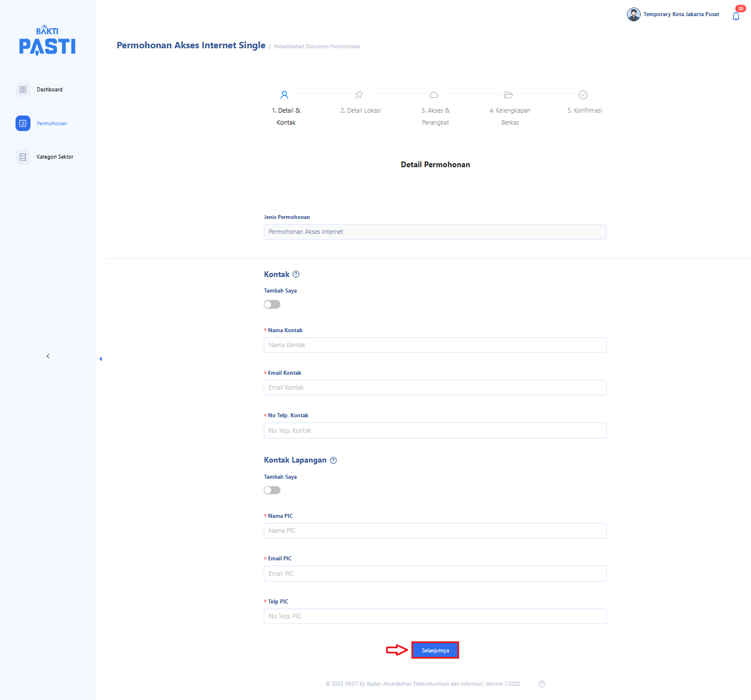Click the small triangle sidebar collapse handle

click(x=101, y=359)
